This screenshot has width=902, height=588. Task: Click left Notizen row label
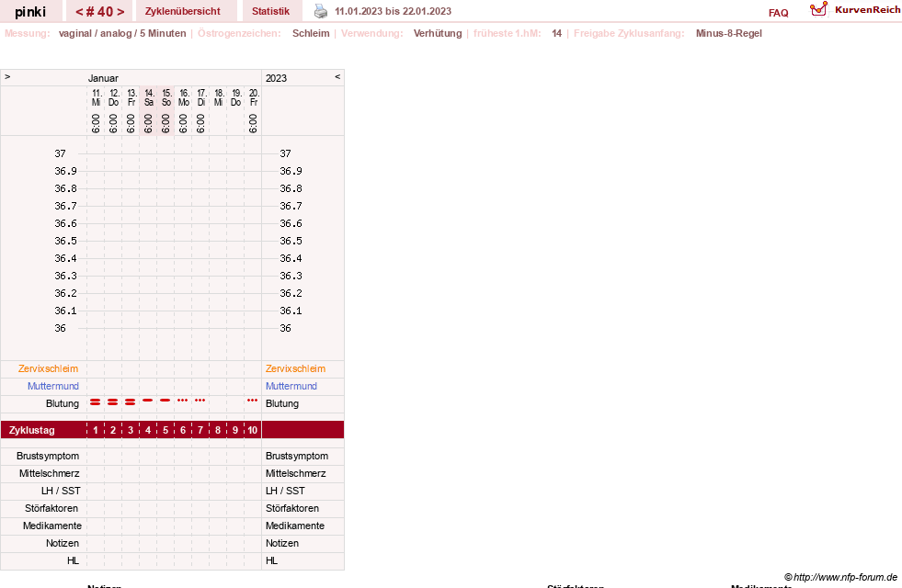click(x=63, y=543)
